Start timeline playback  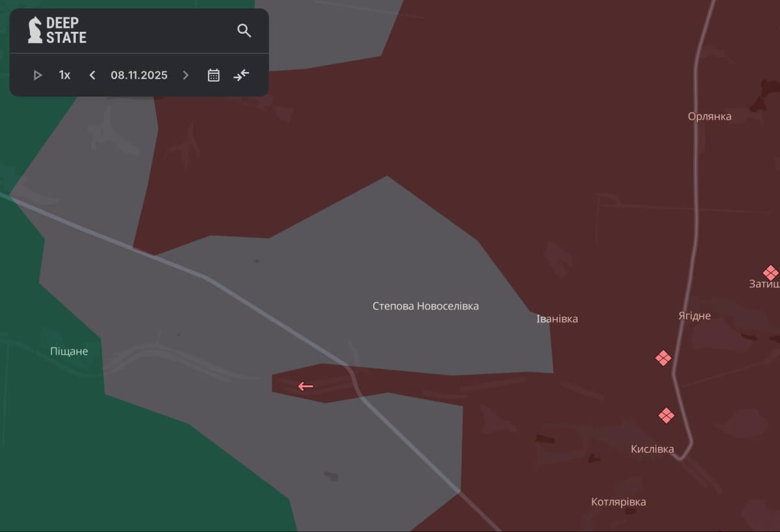coord(38,75)
